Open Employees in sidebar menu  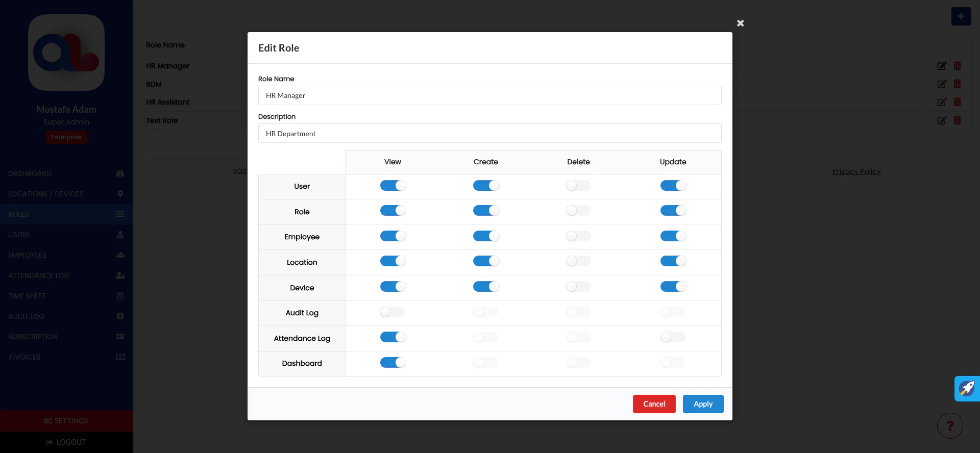click(x=66, y=255)
